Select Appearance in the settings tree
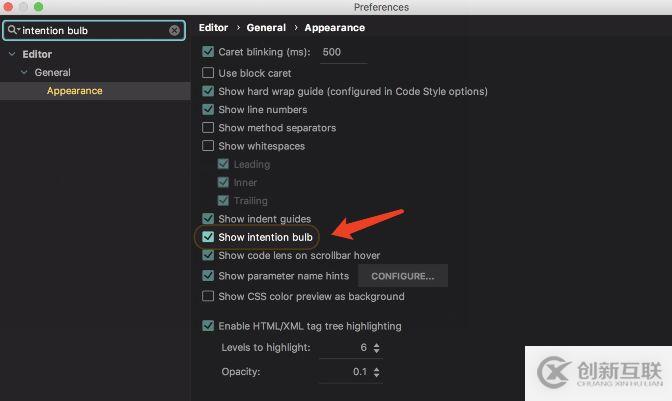This screenshot has height=401, width=672. tap(74, 91)
